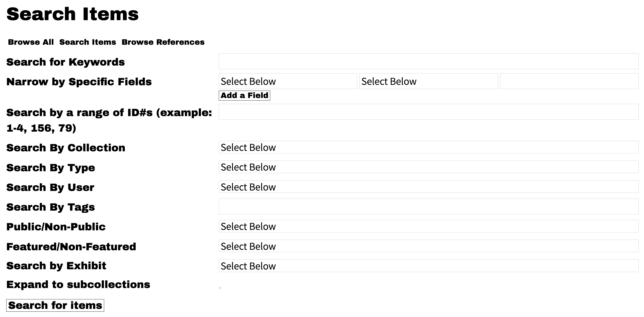Open the first Narrow by Specific Fields dropdown
This screenshot has height=317, width=644.
pos(288,81)
